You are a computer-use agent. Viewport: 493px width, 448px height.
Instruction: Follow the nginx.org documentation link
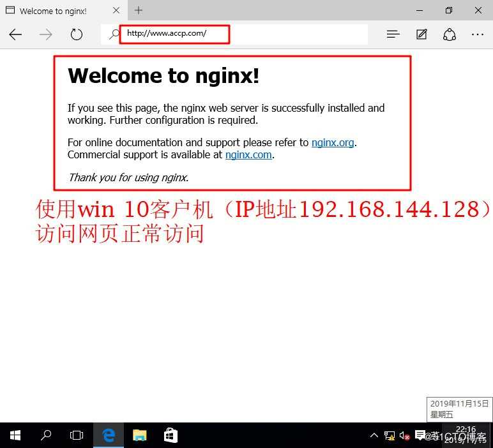pos(333,142)
